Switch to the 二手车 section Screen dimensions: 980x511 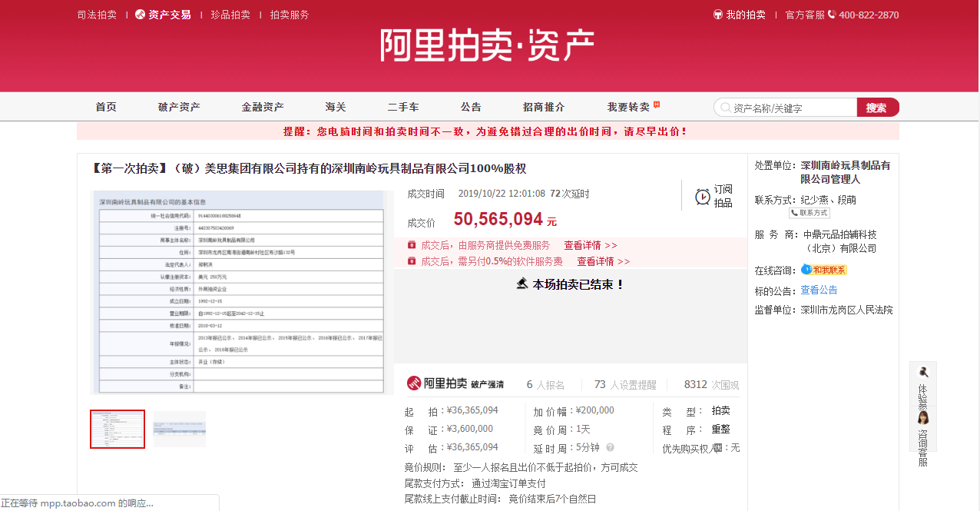click(403, 108)
